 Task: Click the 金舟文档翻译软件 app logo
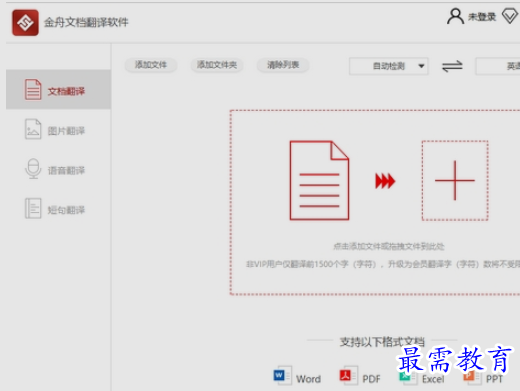click(25, 22)
